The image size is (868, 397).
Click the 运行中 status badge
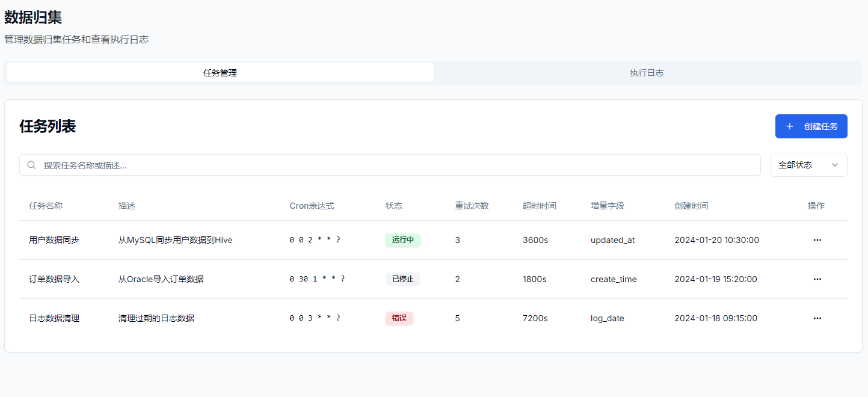click(402, 240)
